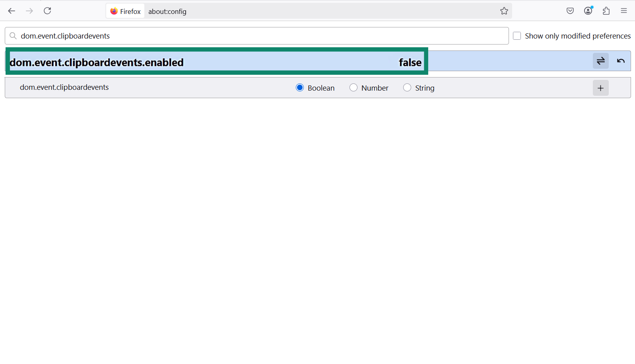Screen dimensions: 635x364
Task: Go back to the previous page
Action: coord(12,11)
